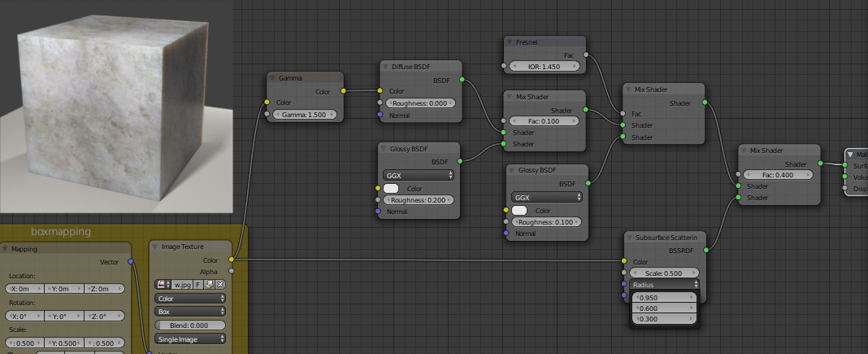Click the Radius 0.300 value

[664, 320]
